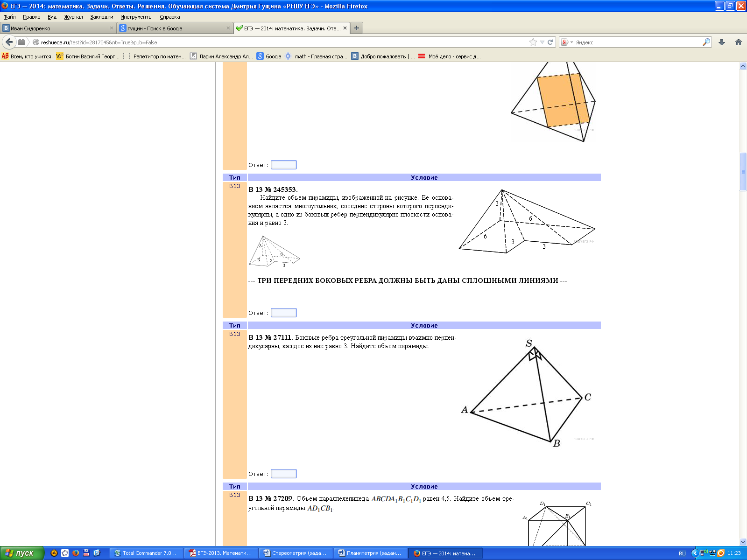Open the Добро пожаловать bookmark

click(x=383, y=56)
